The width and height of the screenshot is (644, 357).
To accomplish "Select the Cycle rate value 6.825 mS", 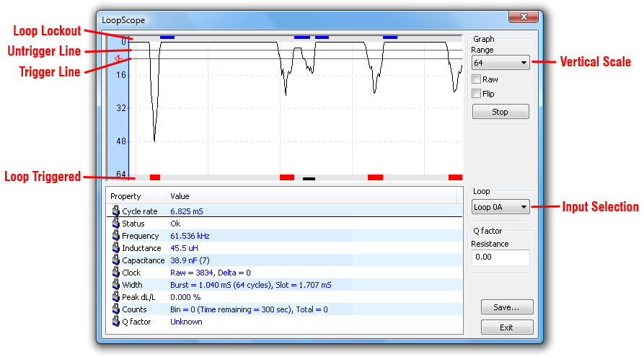I will pyautogui.click(x=187, y=211).
